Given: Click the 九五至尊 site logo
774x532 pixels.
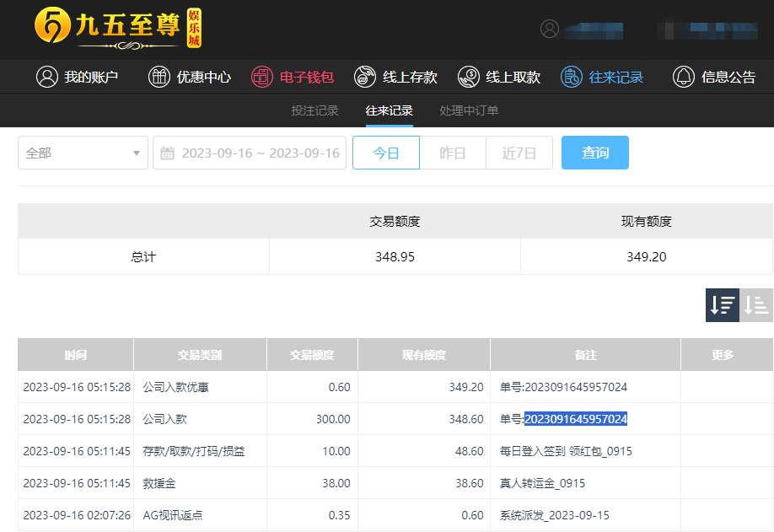Looking at the screenshot, I should point(118,28).
